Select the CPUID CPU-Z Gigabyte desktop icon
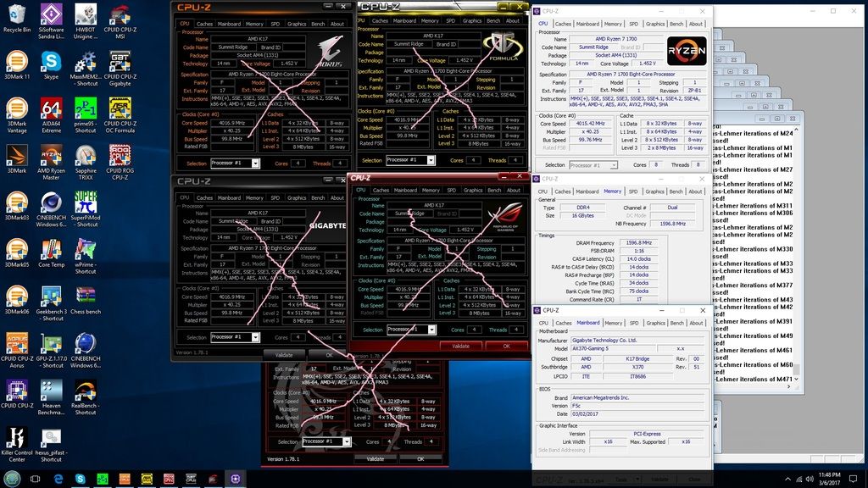 tap(120, 69)
